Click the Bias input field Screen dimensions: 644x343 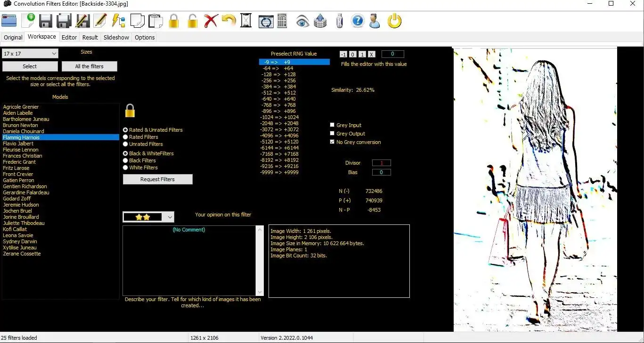382,172
